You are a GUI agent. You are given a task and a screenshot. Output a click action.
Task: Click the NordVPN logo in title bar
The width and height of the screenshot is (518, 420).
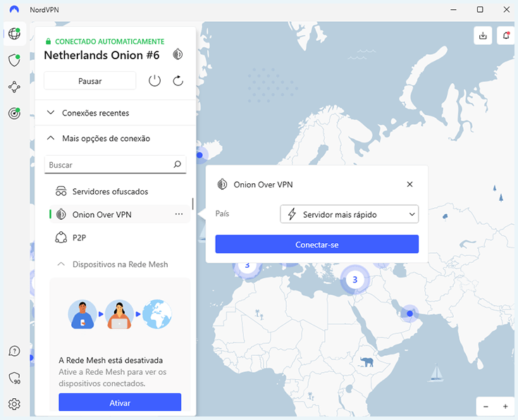[x=14, y=9]
